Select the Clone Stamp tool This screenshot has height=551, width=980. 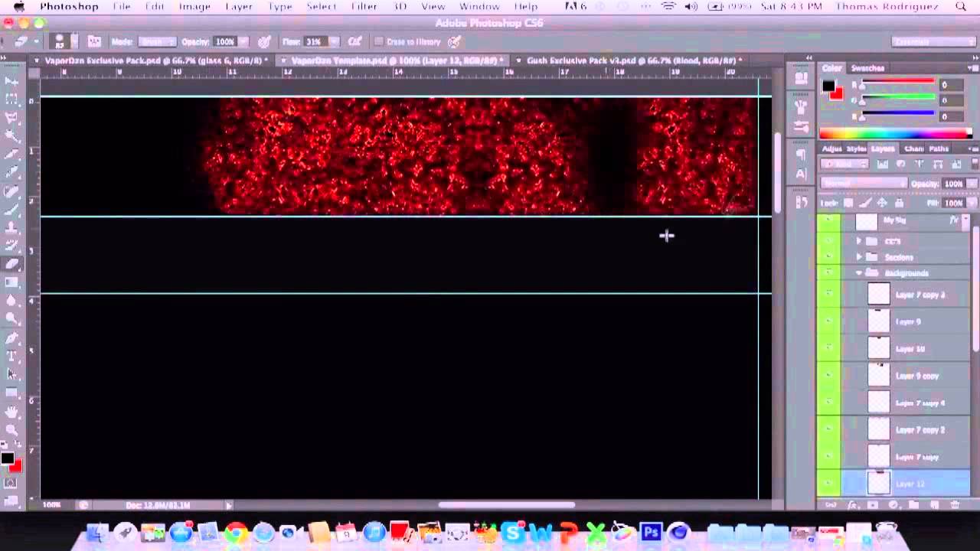(11, 228)
